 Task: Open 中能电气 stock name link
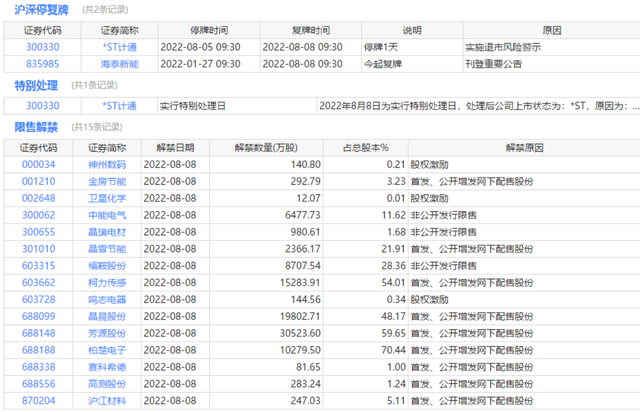pyautogui.click(x=107, y=215)
